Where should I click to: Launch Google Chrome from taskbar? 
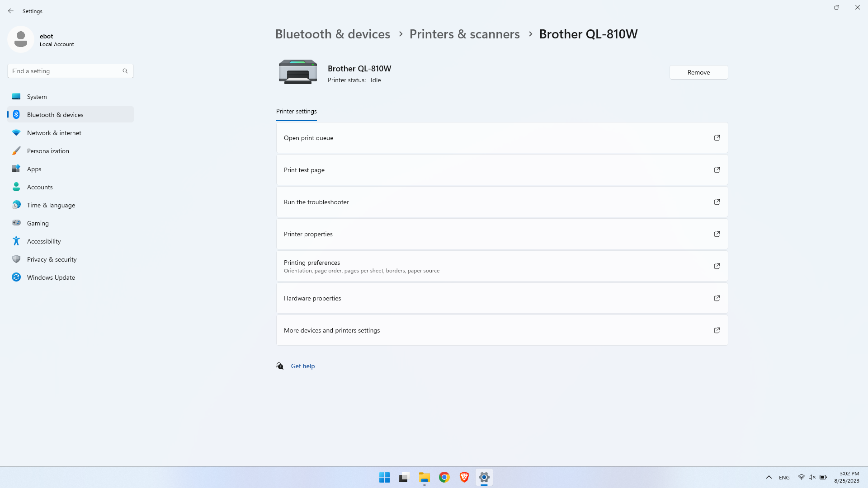[x=444, y=477]
